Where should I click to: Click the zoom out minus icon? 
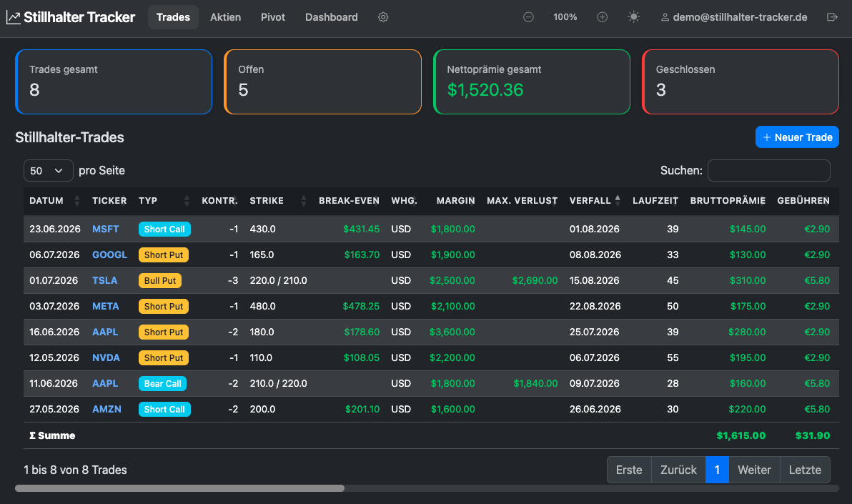[528, 17]
